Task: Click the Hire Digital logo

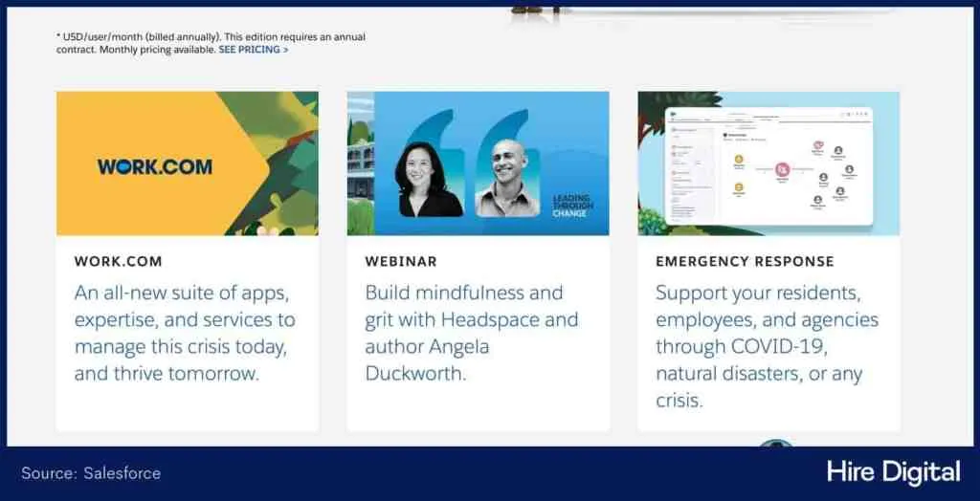Action: pos(894,472)
